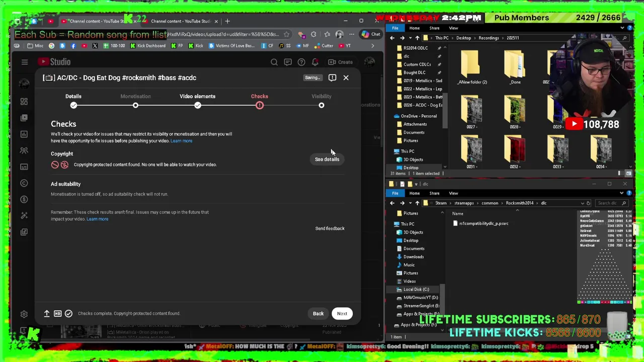Expand the ribbon in the dlc Explorer window
644x362 pixels.
point(623,193)
